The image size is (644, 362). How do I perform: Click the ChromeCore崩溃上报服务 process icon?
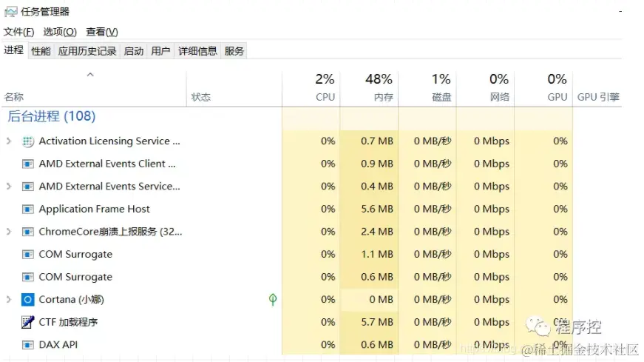coord(27,232)
